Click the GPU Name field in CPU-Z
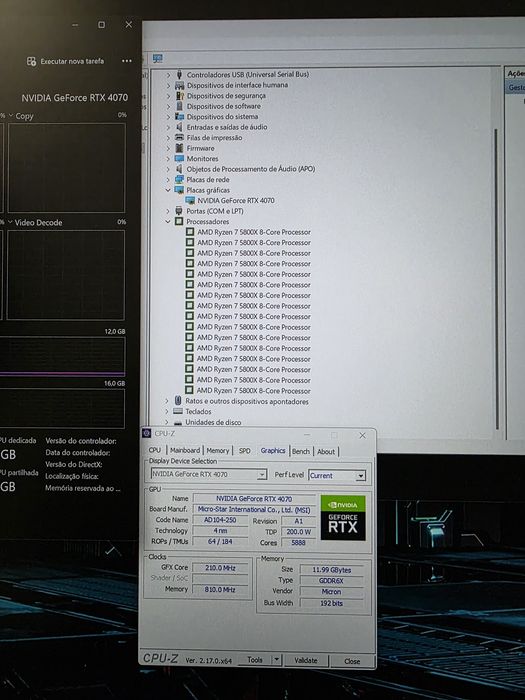This screenshot has height=700, width=525. coord(254,499)
